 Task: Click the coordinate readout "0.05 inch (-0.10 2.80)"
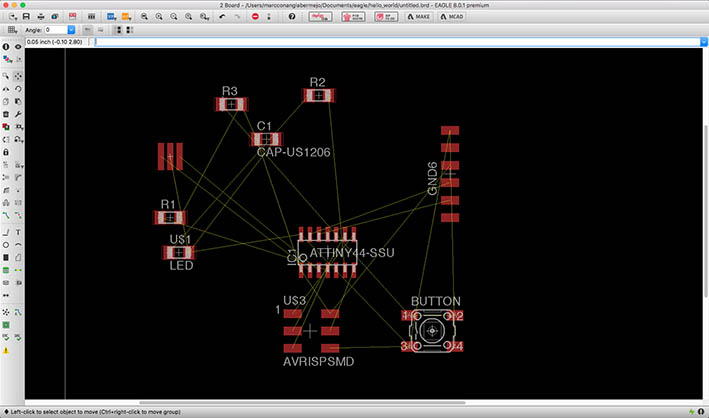point(54,42)
